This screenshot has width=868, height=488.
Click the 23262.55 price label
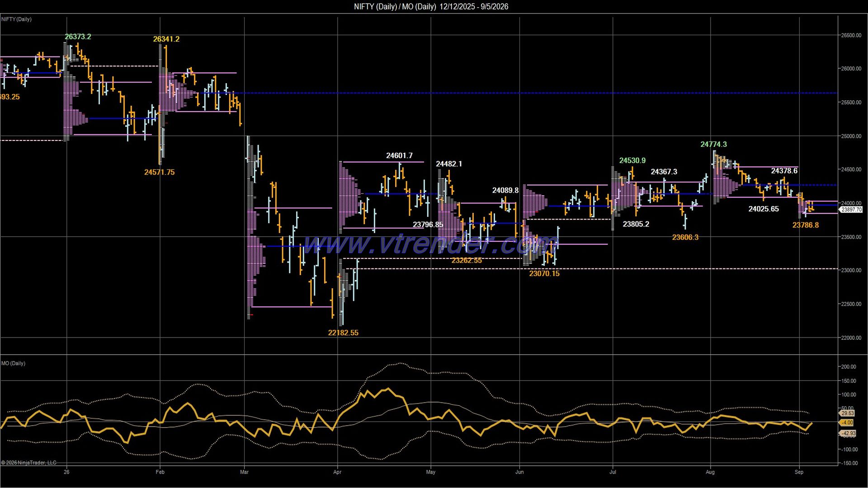[x=467, y=260]
